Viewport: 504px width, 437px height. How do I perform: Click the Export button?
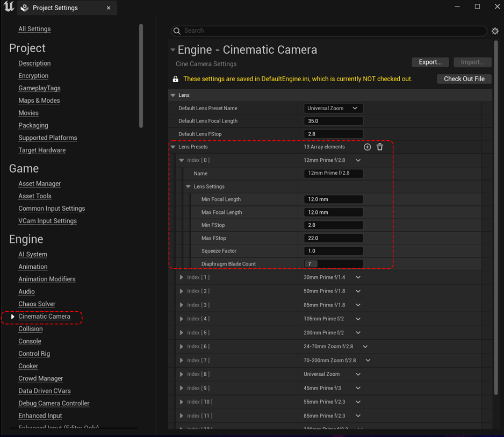430,62
